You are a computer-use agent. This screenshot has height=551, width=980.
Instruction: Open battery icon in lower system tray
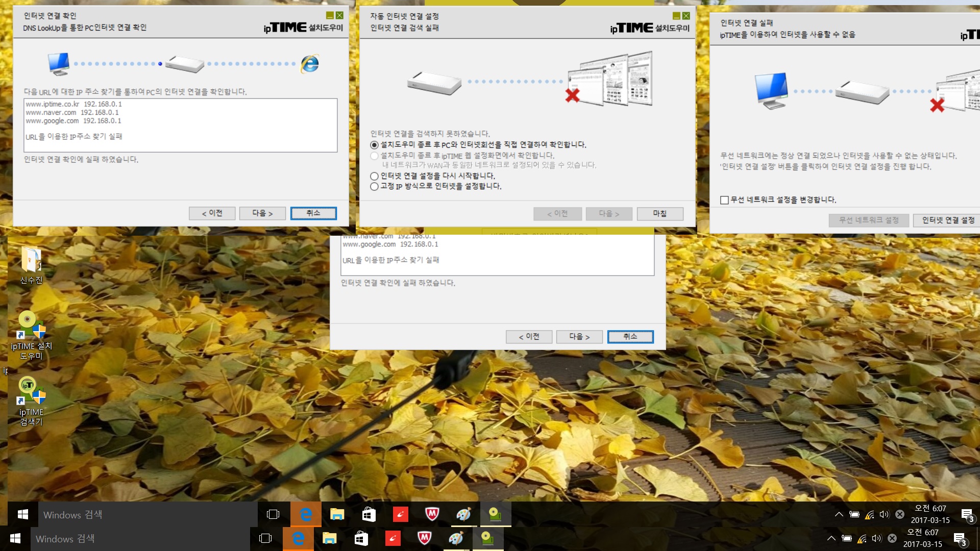847,538
